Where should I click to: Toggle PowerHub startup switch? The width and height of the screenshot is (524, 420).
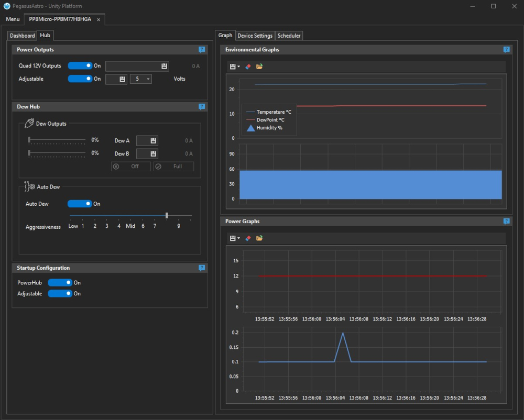pyautogui.click(x=60, y=283)
